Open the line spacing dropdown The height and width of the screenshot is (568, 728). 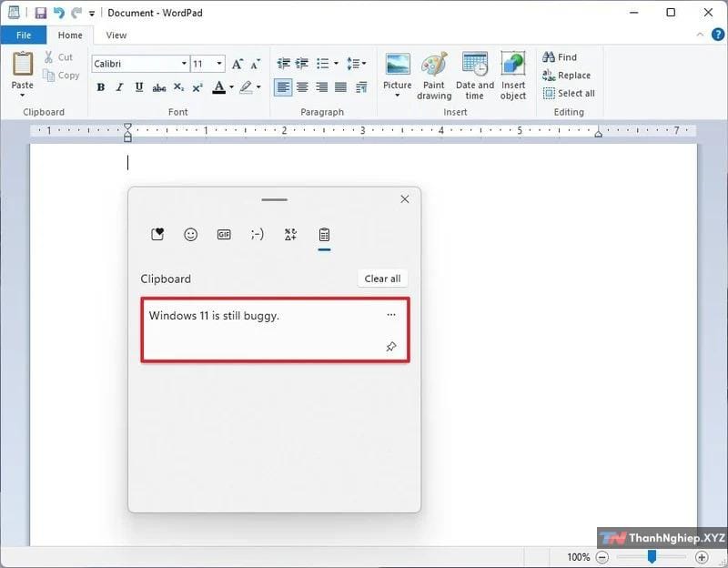(356, 63)
